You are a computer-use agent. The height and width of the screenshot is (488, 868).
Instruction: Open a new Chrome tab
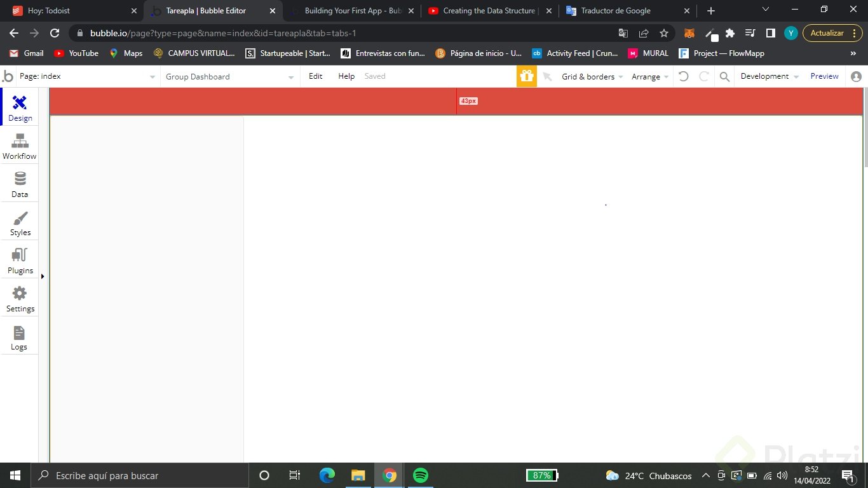[711, 11]
